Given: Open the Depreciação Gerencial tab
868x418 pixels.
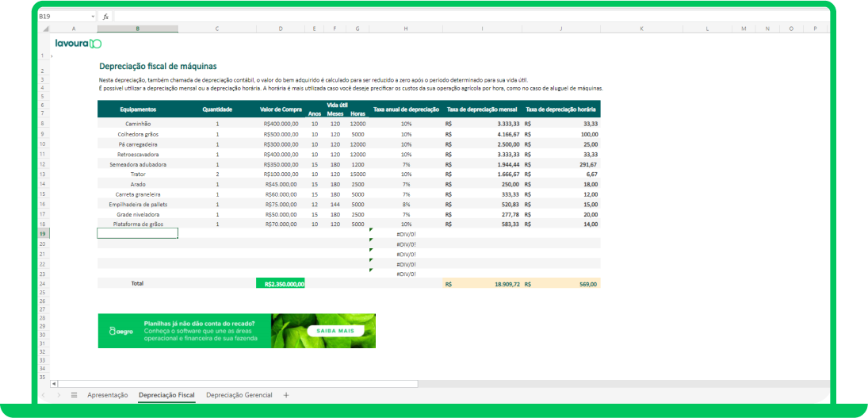Looking at the screenshot, I should (239, 395).
